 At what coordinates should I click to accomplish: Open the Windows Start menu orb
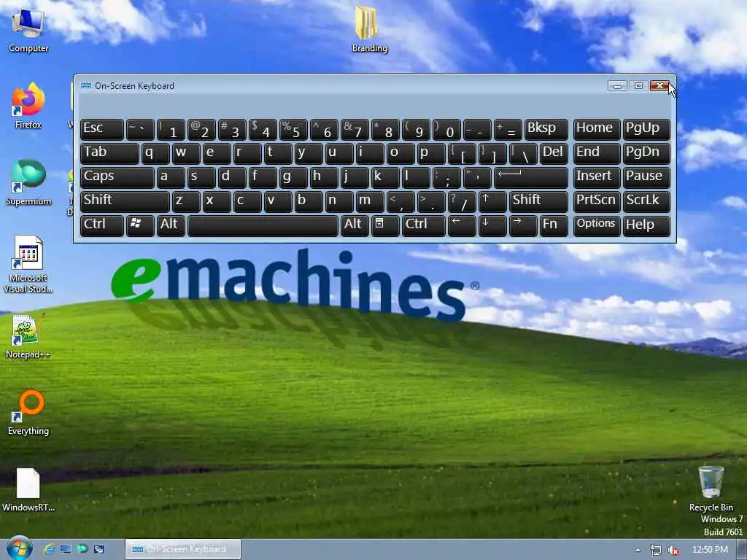(x=20, y=549)
